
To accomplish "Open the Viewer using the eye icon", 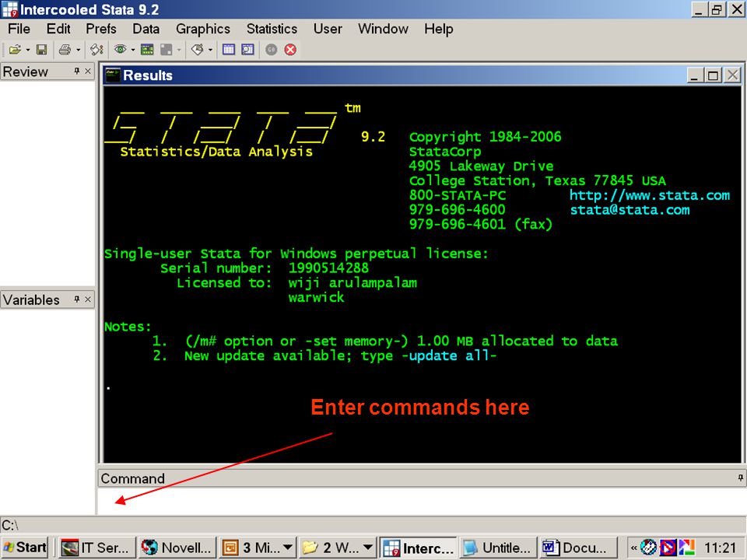I will pyautogui.click(x=120, y=50).
